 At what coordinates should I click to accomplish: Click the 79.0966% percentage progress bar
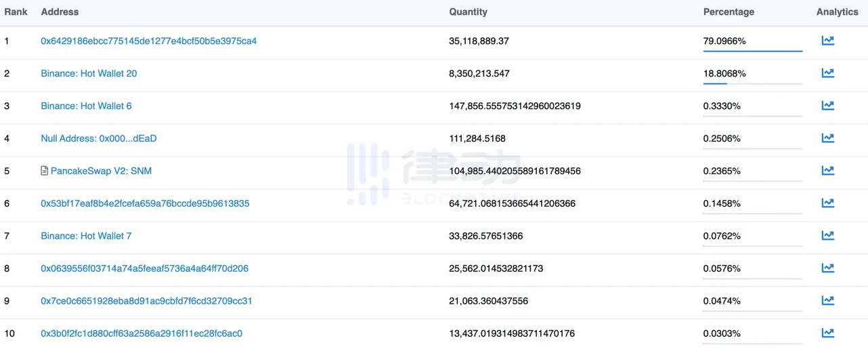[753, 51]
